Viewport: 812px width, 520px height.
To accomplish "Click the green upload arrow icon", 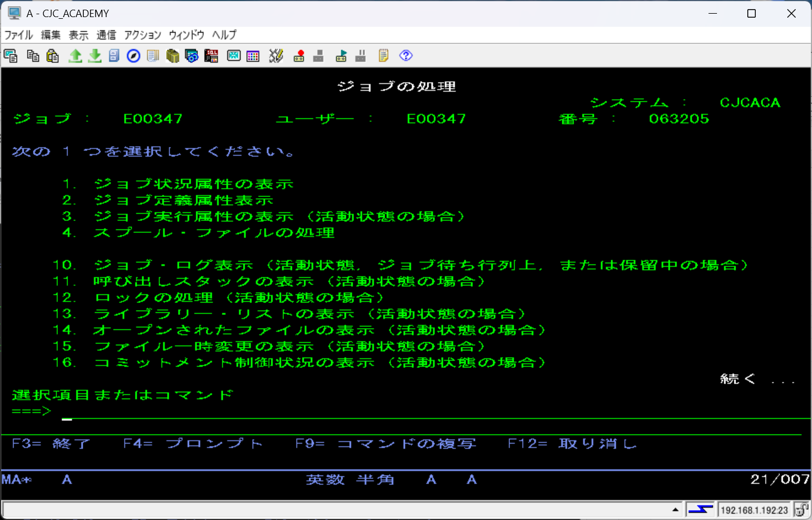I will click(76, 55).
